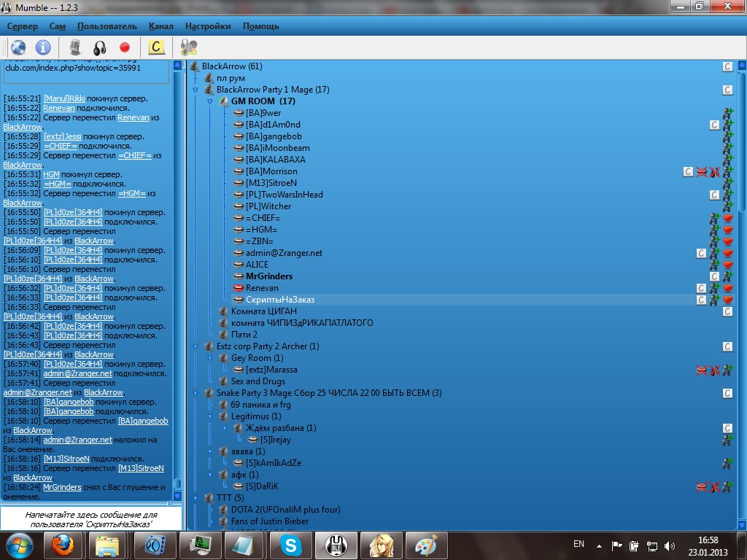Screen dimensions: 747x560
Task: Collapse the TTT channel
Action: tap(196, 498)
